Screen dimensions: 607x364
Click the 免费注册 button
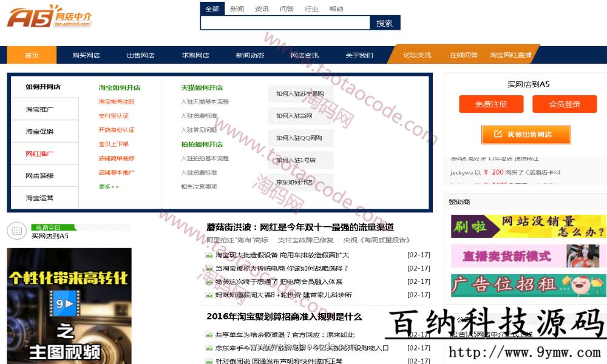click(x=490, y=104)
